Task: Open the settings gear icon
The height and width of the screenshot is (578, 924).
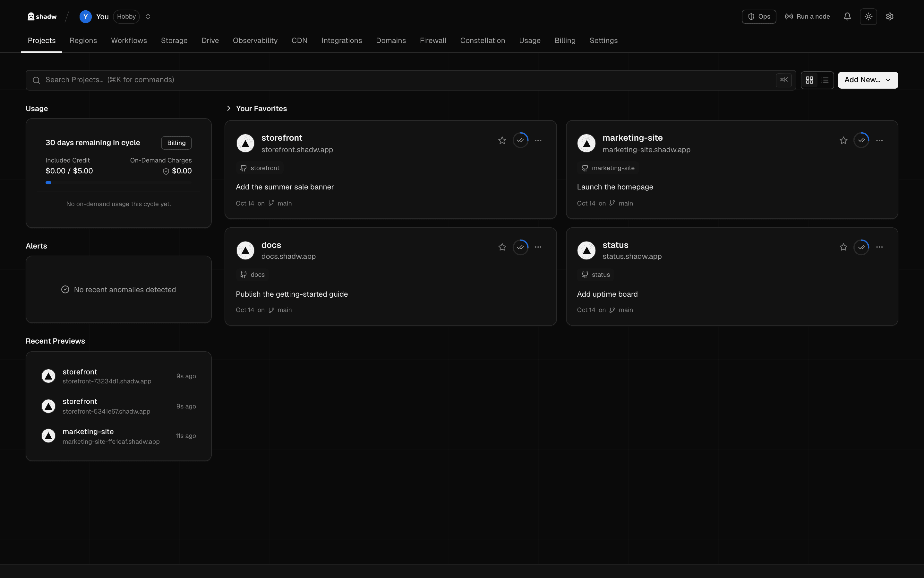Action: 890,16
